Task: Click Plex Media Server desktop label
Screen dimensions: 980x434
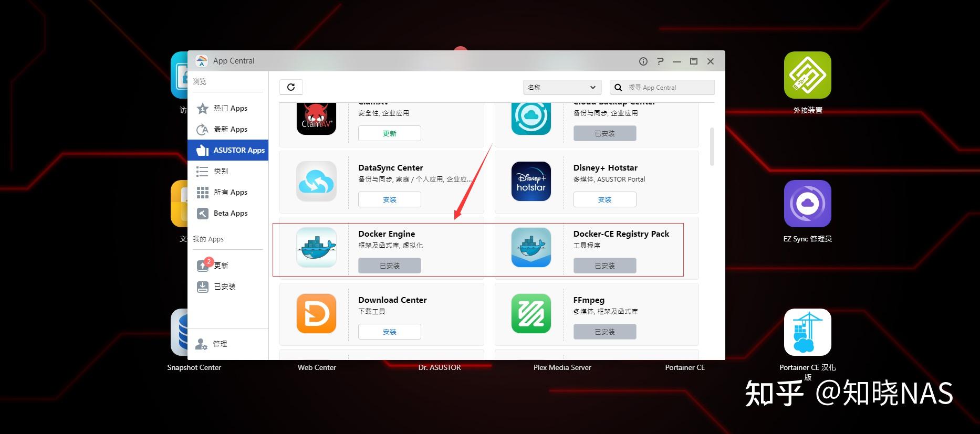Action: pyautogui.click(x=562, y=367)
